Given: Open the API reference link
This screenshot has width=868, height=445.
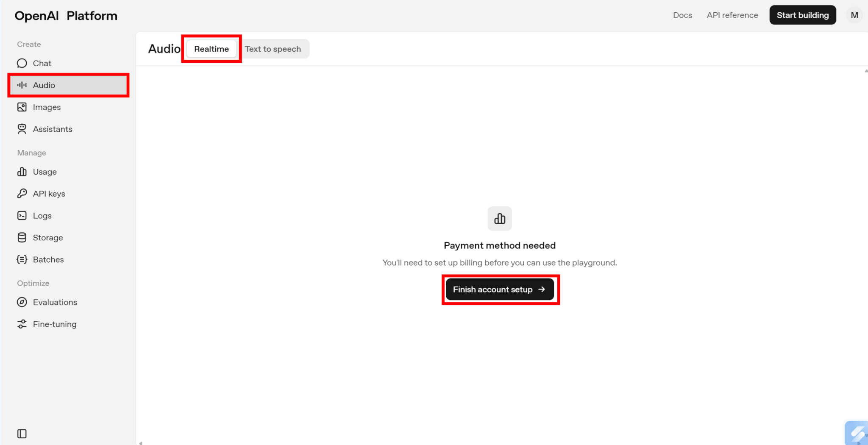Looking at the screenshot, I should [x=732, y=15].
